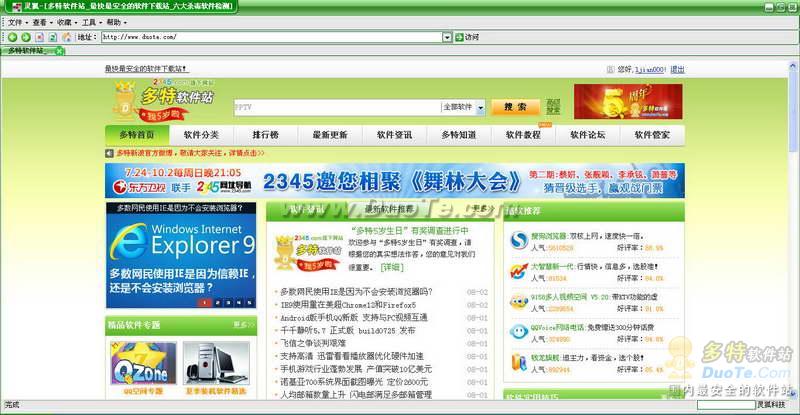Select the 排行榜 navigation tab
The height and width of the screenshot is (415, 800).
[266, 135]
